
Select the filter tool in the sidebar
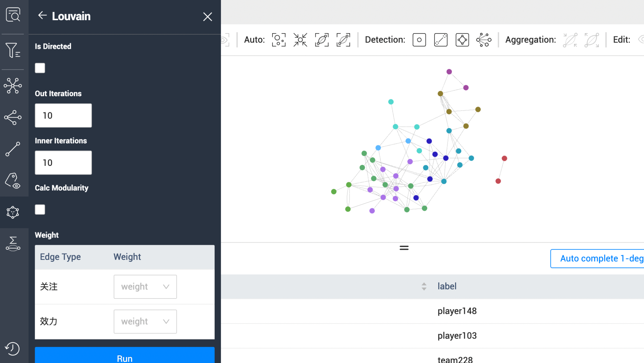tap(13, 51)
